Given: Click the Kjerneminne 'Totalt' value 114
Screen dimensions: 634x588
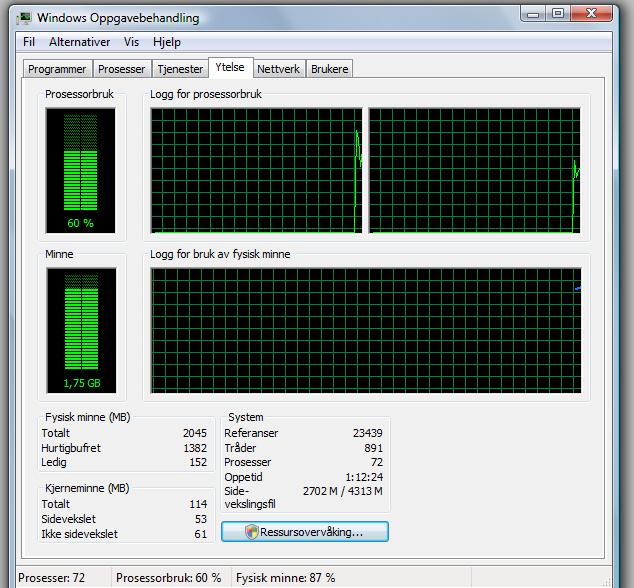Looking at the screenshot, I should (198, 504).
